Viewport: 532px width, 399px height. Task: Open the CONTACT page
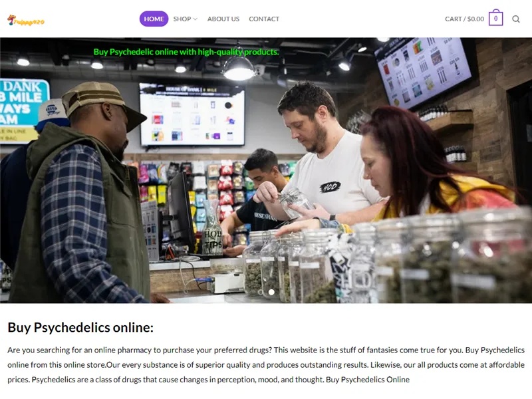(x=264, y=19)
